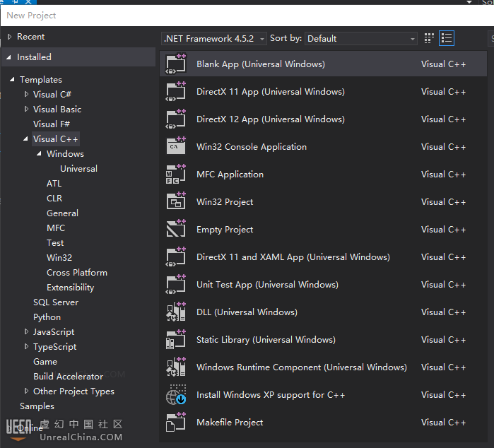
Task: Select the Visual Basic label in the tree
Action: [57, 110]
